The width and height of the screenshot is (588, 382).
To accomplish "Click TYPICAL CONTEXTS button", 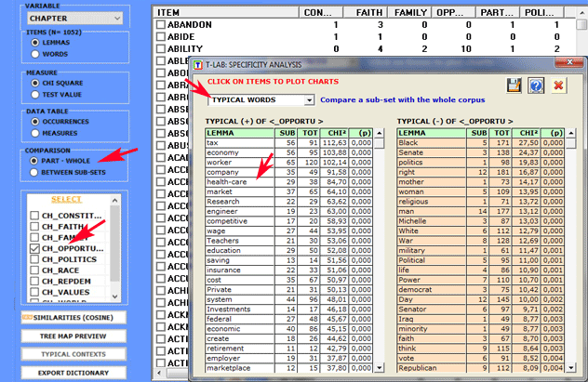I will (73, 354).
